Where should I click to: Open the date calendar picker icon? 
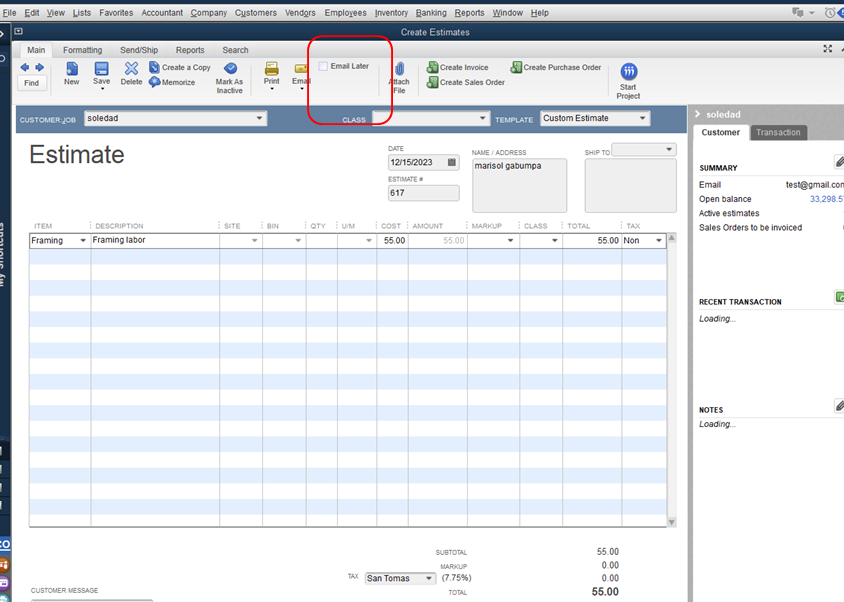[452, 162]
